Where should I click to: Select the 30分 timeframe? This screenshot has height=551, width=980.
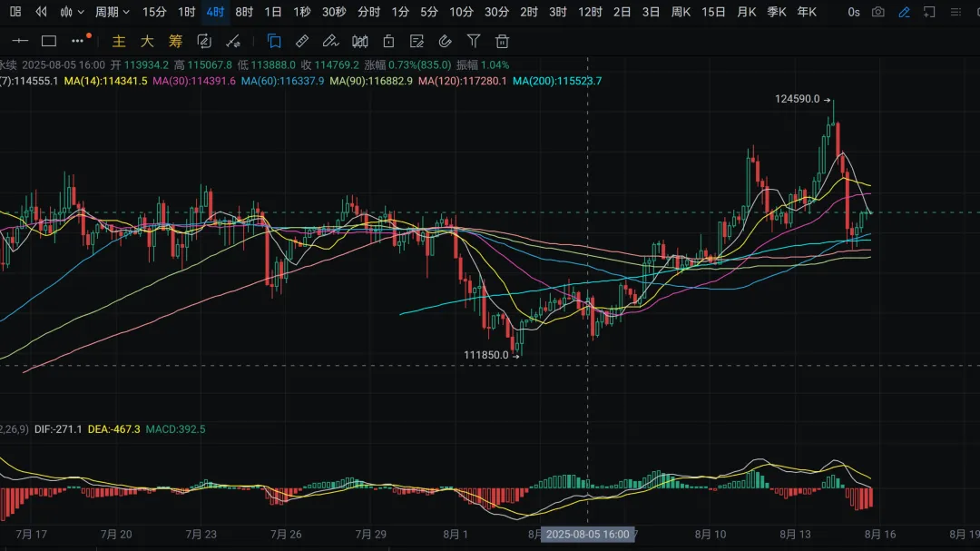tap(497, 12)
